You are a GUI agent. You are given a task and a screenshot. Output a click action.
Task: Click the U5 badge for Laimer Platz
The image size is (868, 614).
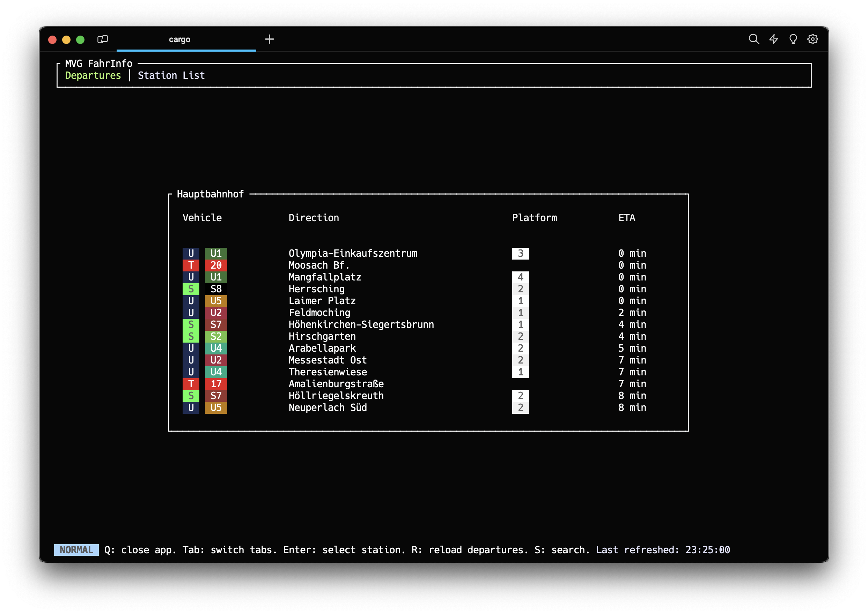pyautogui.click(x=216, y=301)
